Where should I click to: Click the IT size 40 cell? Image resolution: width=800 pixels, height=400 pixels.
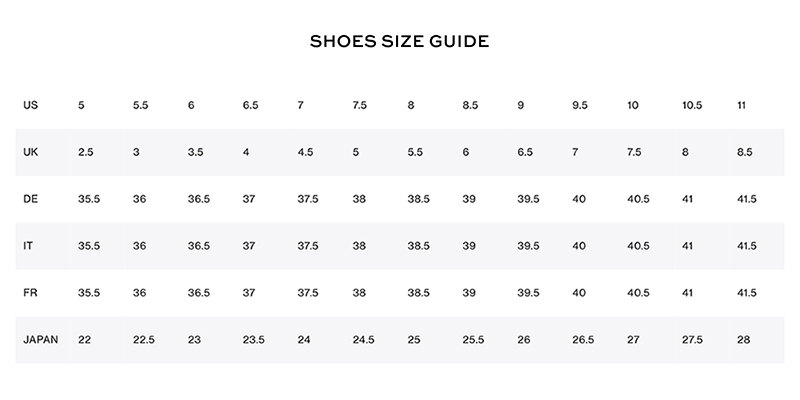pyautogui.click(x=579, y=246)
